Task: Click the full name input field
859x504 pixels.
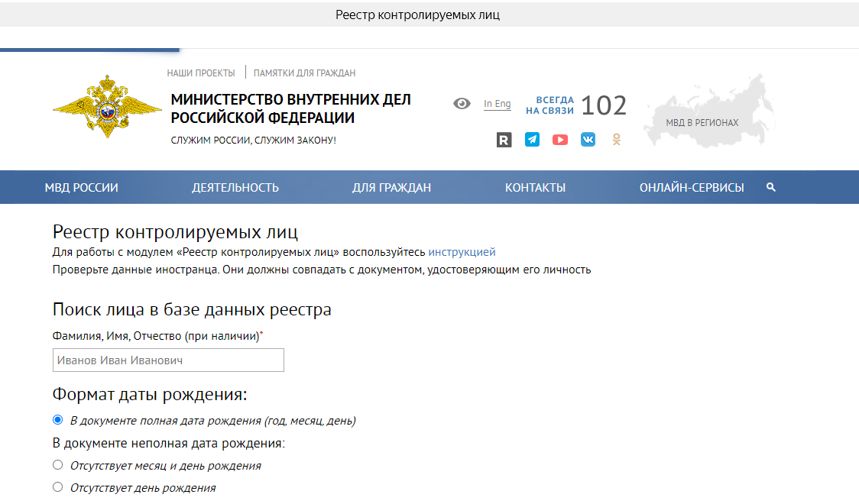Action: pyautogui.click(x=168, y=360)
